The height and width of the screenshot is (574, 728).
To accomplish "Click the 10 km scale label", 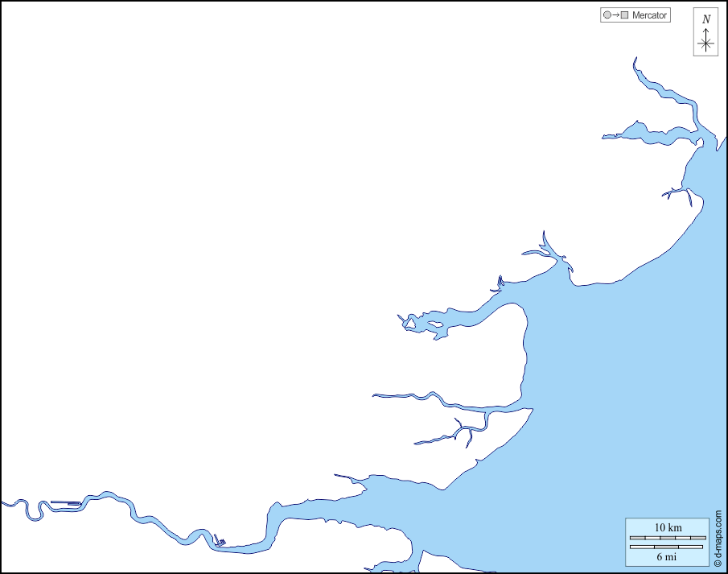I will tap(668, 527).
